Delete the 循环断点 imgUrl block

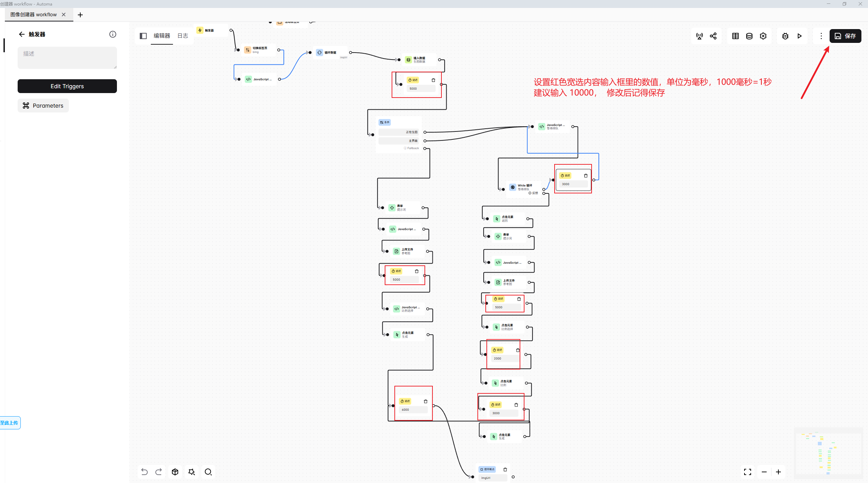(x=505, y=470)
